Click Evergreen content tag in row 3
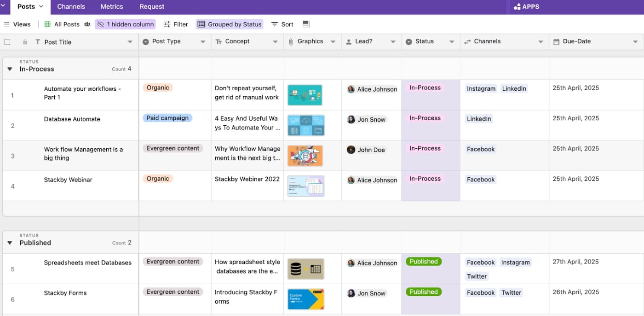 click(173, 148)
